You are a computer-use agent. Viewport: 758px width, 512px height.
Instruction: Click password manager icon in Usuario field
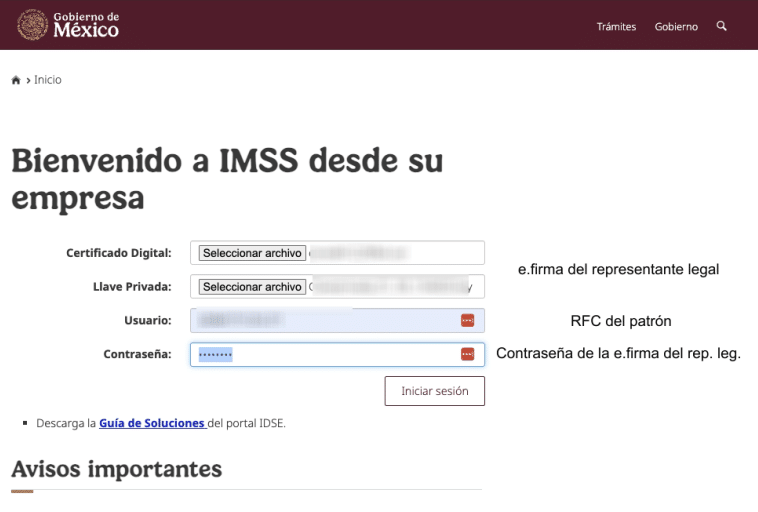(x=467, y=321)
